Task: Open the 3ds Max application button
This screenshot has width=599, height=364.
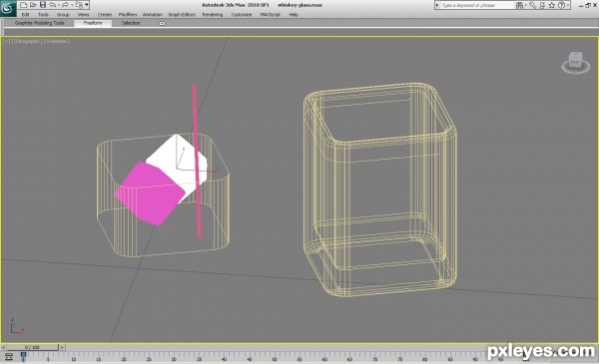Action: point(8,8)
